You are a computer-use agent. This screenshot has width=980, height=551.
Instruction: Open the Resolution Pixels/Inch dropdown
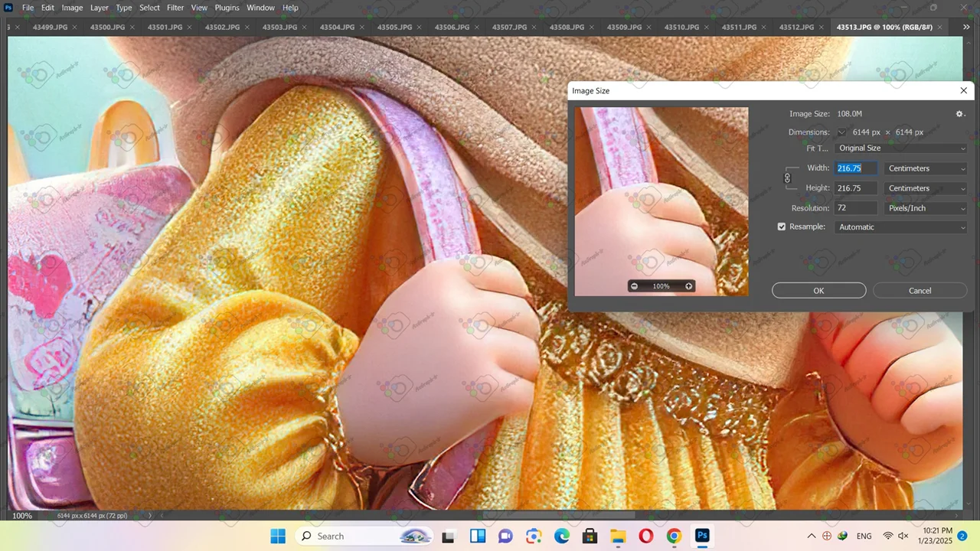pos(926,208)
